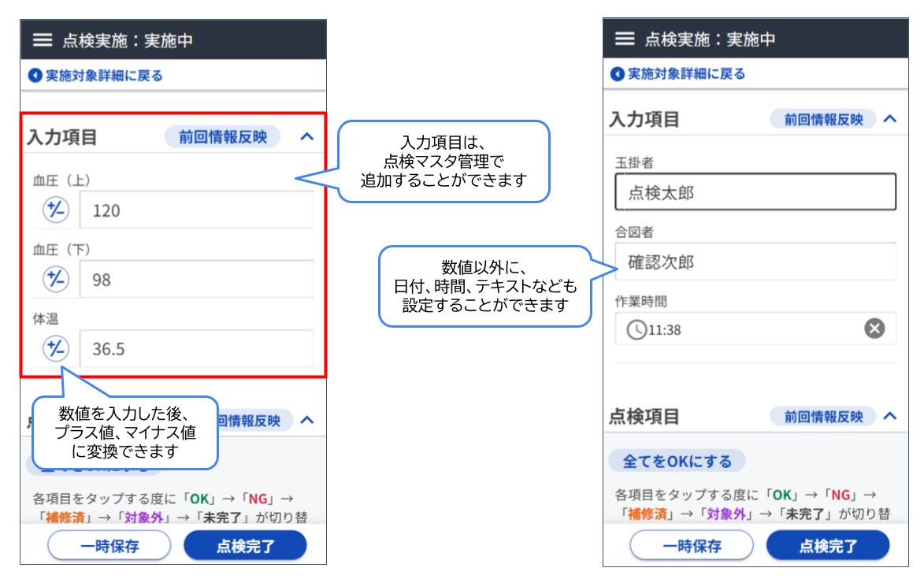
Task: Collapse the 入力項目 section on the right screen
Action: [892, 119]
